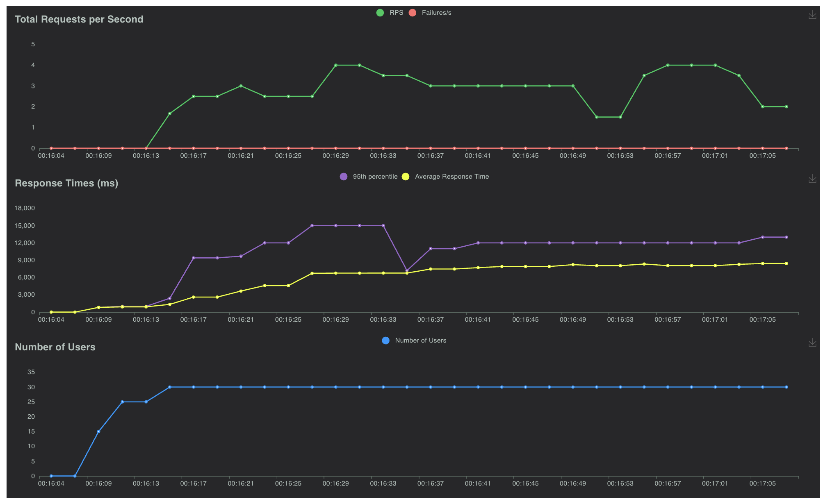This screenshot has height=504, width=830.
Task: Select Average Response Time point at 00:16:21
Action: 241,291
